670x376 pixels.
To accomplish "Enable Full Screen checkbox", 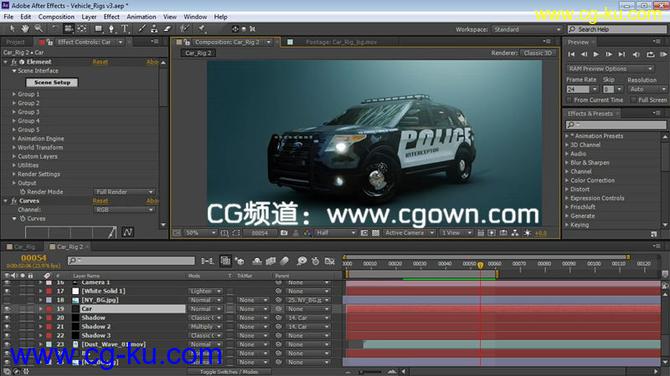I will (x=634, y=100).
